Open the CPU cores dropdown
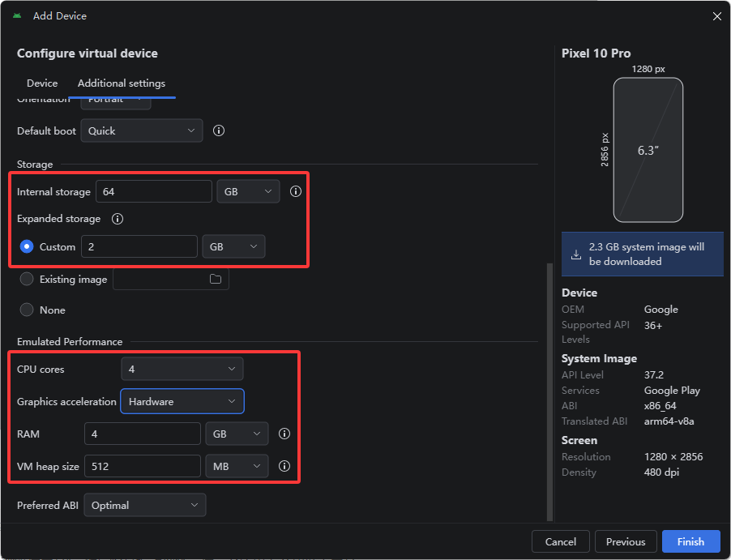731x560 pixels. pyautogui.click(x=182, y=369)
